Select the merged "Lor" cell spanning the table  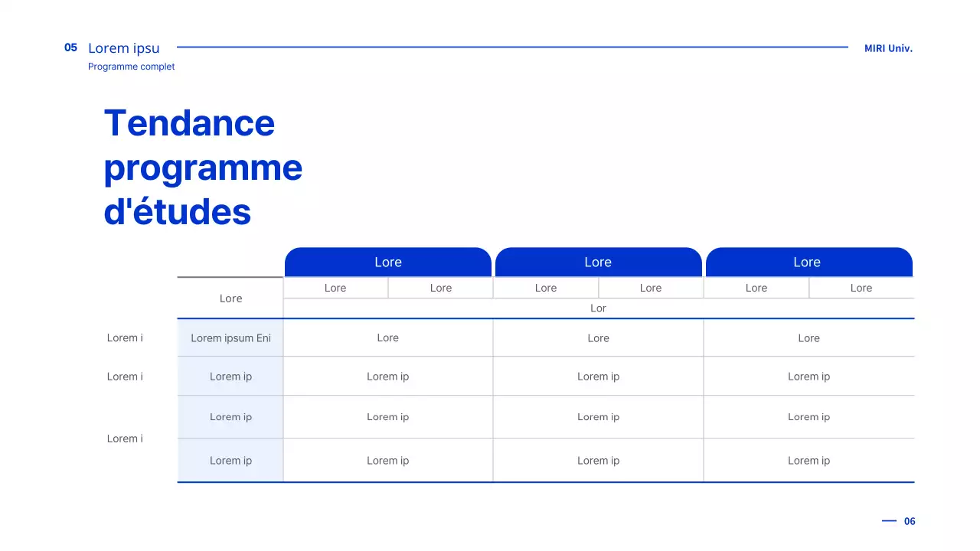click(x=598, y=308)
